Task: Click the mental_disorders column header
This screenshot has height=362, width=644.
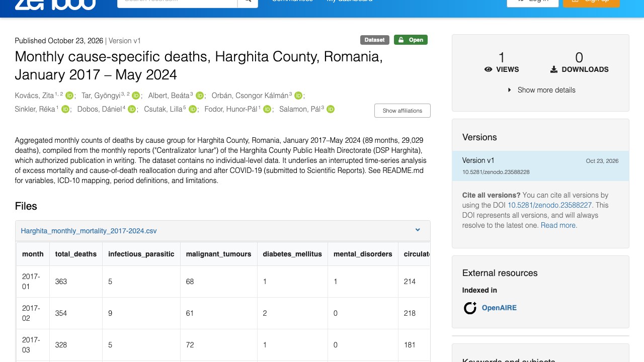Action: coord(363,254)
